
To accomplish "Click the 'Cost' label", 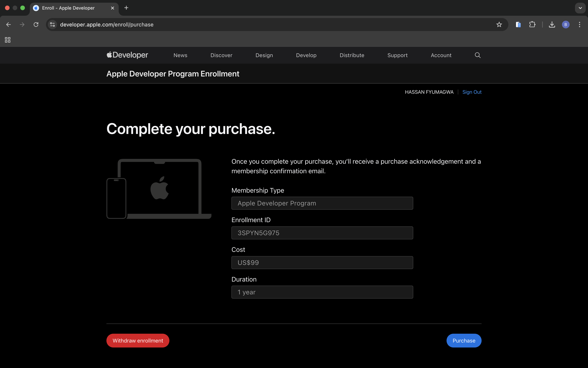I will 238,250.
